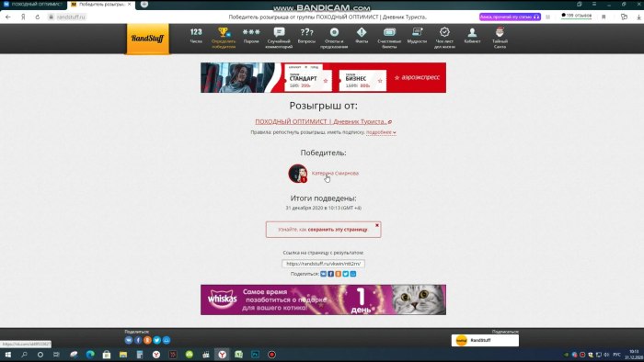Click the winner's avatar thumbnail

click(x=298, y=174)
